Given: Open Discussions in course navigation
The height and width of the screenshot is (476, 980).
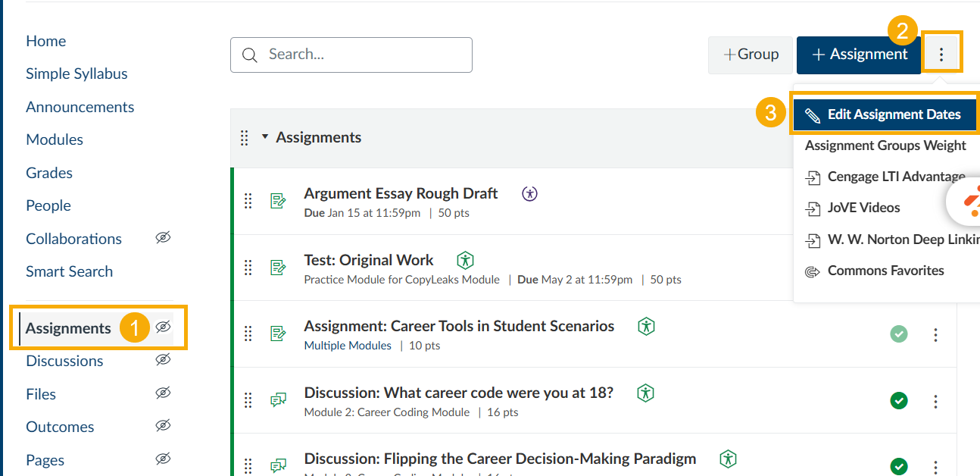Looking at the screenshot, I should pos(64,361).
